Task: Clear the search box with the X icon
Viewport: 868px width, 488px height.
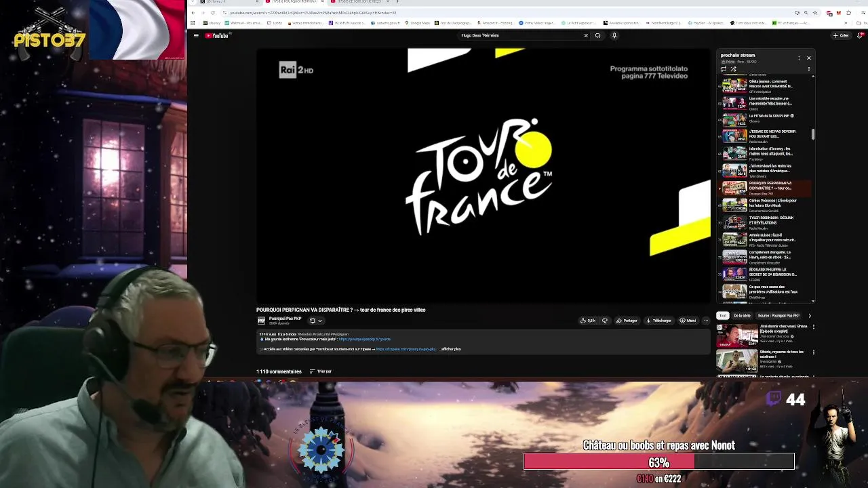Action: coord(586,35)
